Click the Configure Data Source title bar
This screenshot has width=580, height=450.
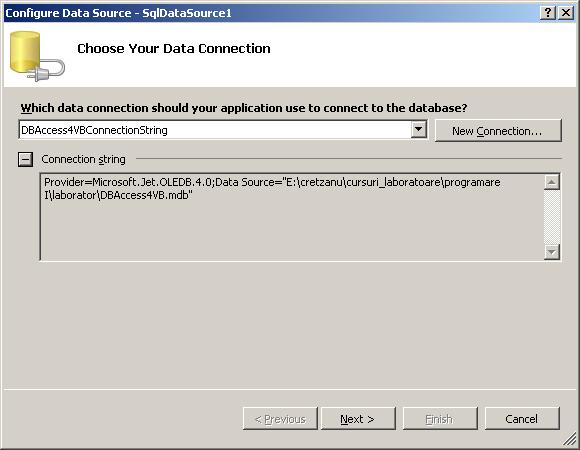272,13
